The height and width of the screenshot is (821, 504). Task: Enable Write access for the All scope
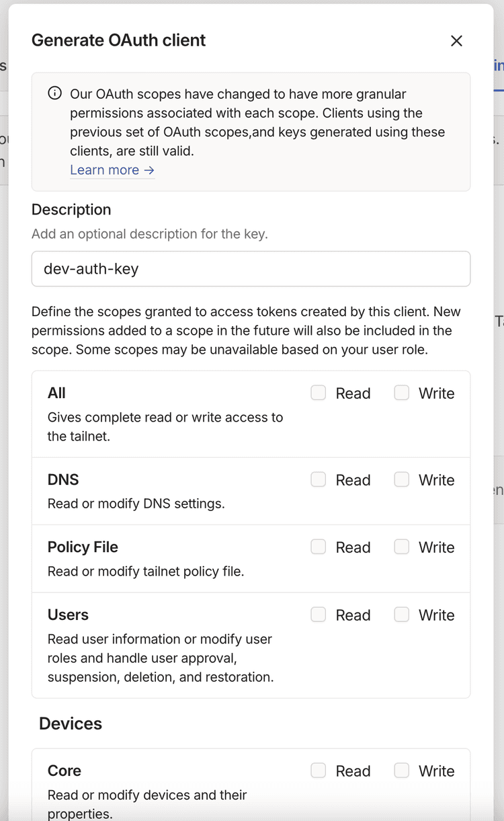coord(401,393)
